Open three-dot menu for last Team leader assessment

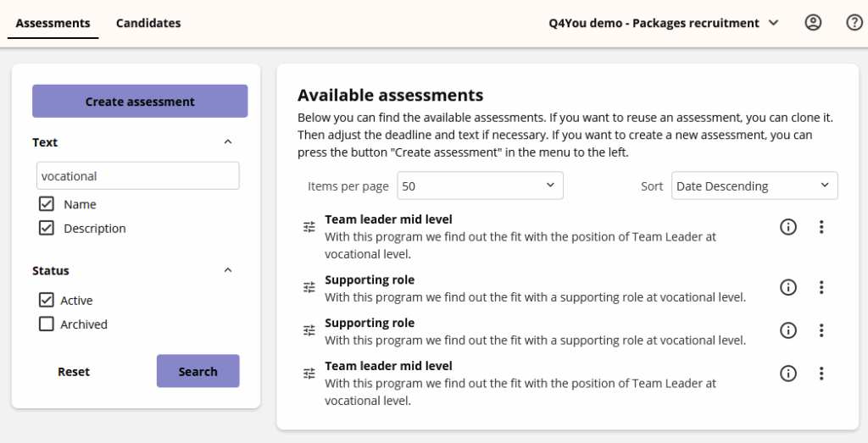(x=821, y=374)
